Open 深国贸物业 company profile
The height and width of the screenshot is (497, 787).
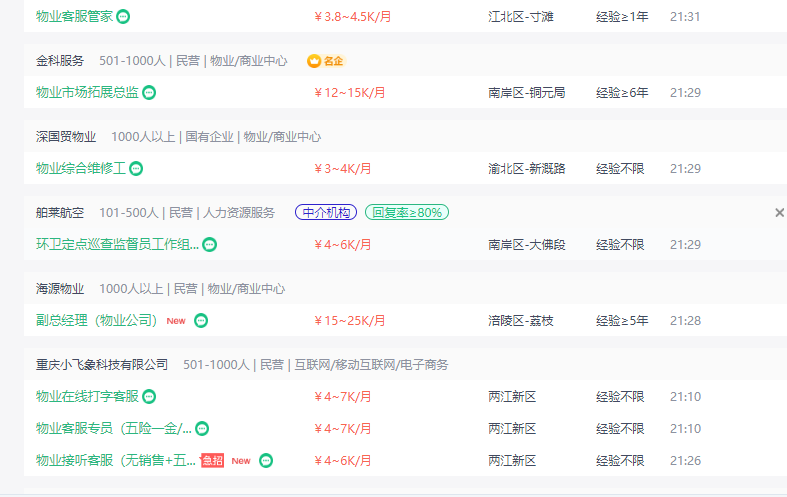[66, 137]
